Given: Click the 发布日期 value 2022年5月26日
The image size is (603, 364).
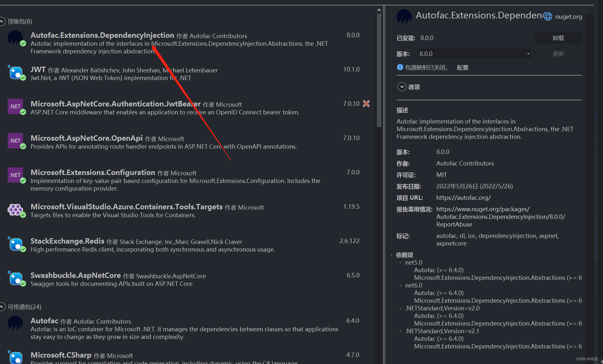Looking at the screenshot, I should 475,186.
